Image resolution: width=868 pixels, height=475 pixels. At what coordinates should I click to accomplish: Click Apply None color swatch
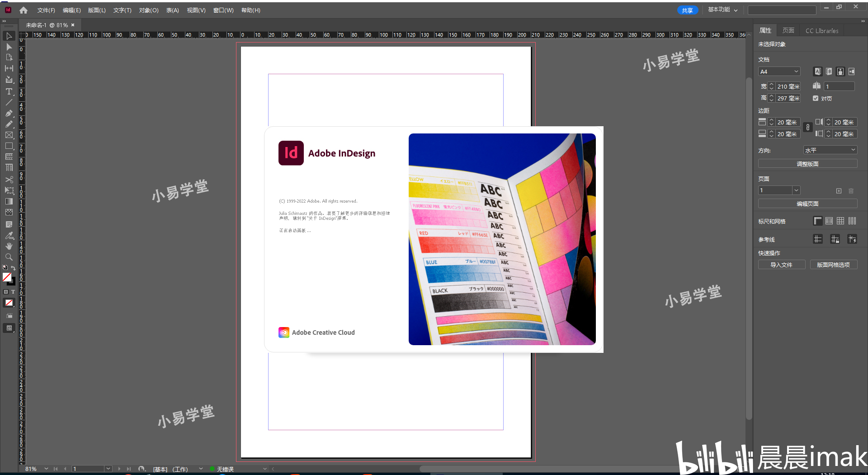click(x=9, y=303)
